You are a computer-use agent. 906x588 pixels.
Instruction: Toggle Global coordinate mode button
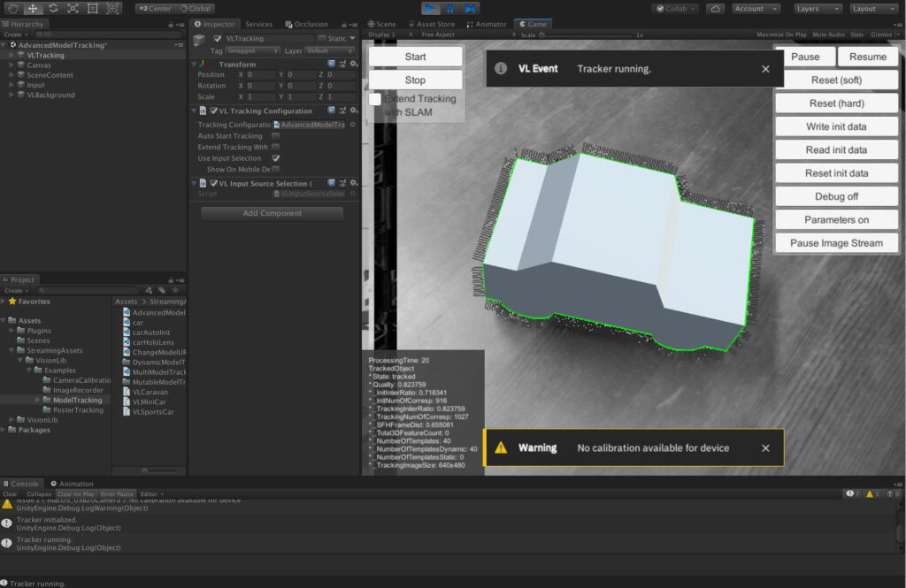[196, 9]
